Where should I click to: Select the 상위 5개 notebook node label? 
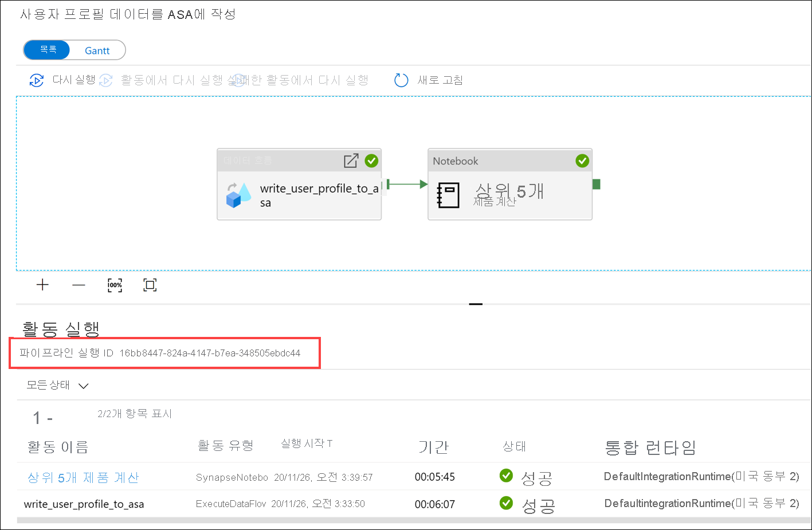(509, 191)
